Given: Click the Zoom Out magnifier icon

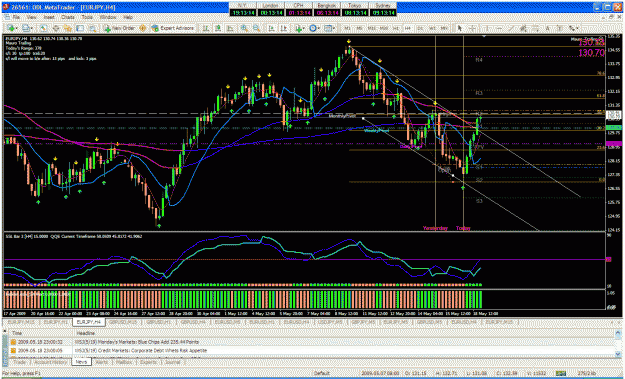Looking at the screenshot, I should coord(256,28).
